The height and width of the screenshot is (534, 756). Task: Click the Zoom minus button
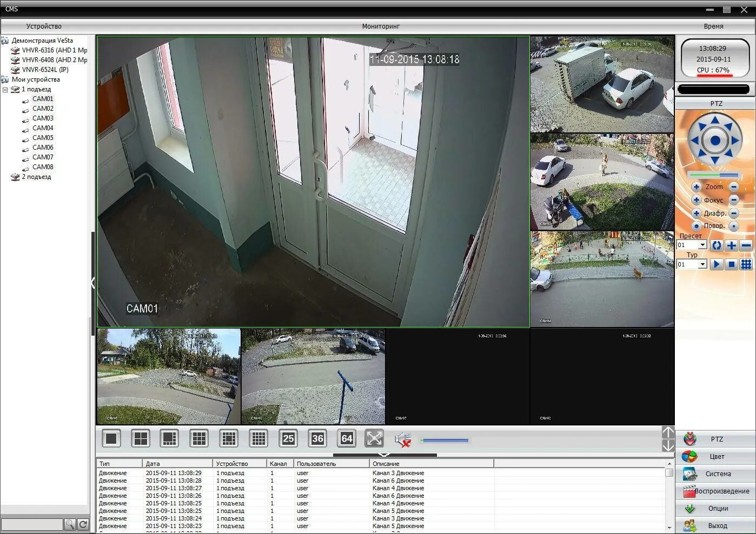point(734,187)
